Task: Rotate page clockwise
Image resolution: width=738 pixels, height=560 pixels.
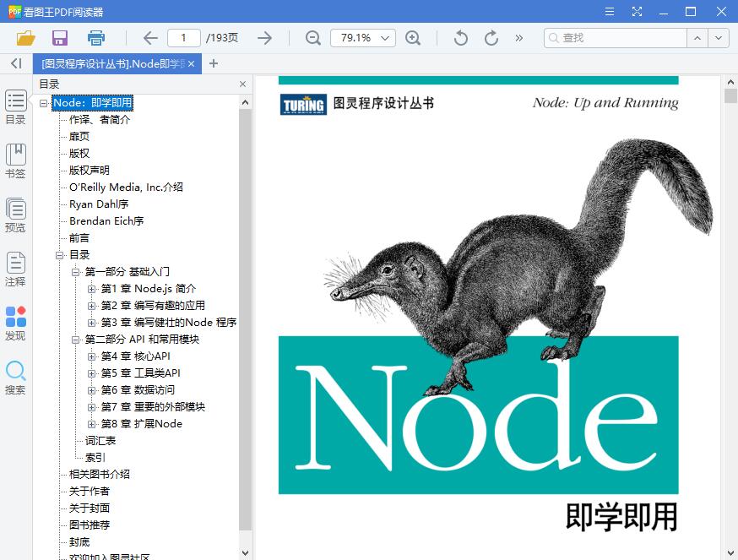Action: [491, 38]
